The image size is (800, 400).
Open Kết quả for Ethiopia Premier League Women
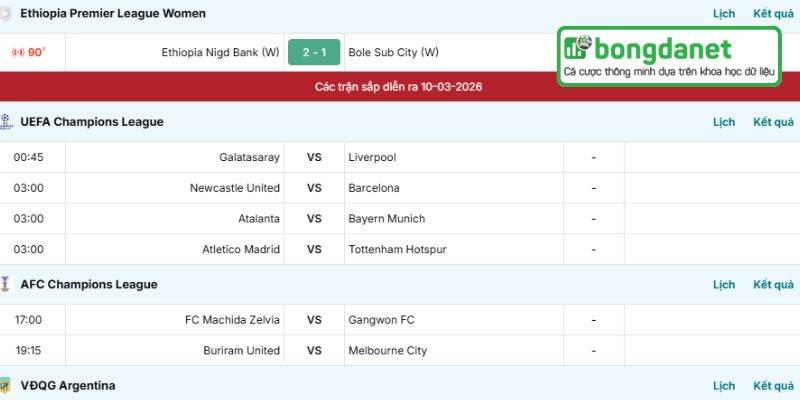pos(774,14)
